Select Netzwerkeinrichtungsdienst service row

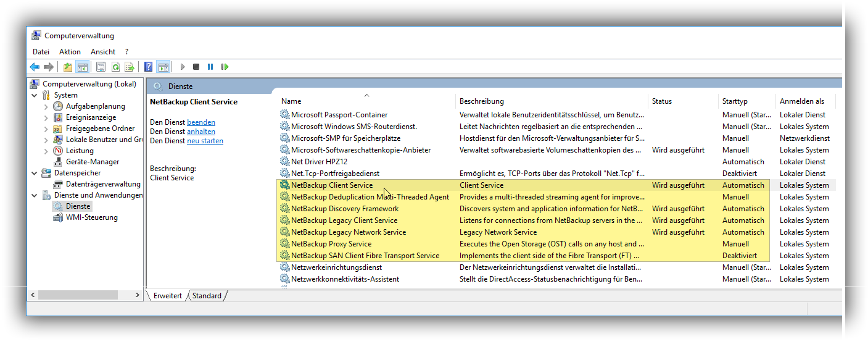(556, 267)
